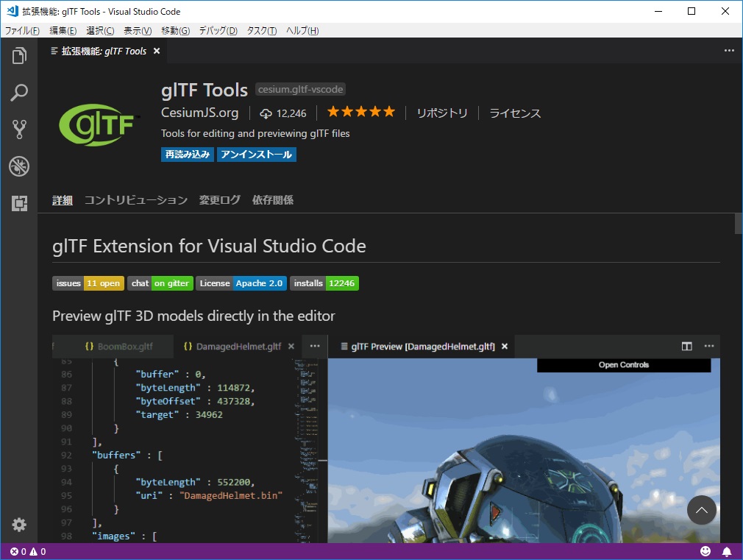743x560 pixels.
Task: View the extension's ライセンス link
Action: click(x=516, y=113)
